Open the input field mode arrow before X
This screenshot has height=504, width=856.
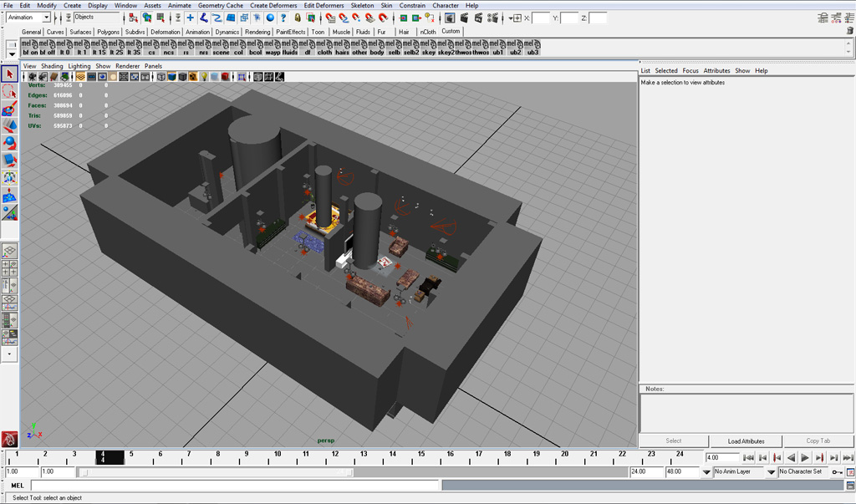pyautogui.click(x=514, y=18)
